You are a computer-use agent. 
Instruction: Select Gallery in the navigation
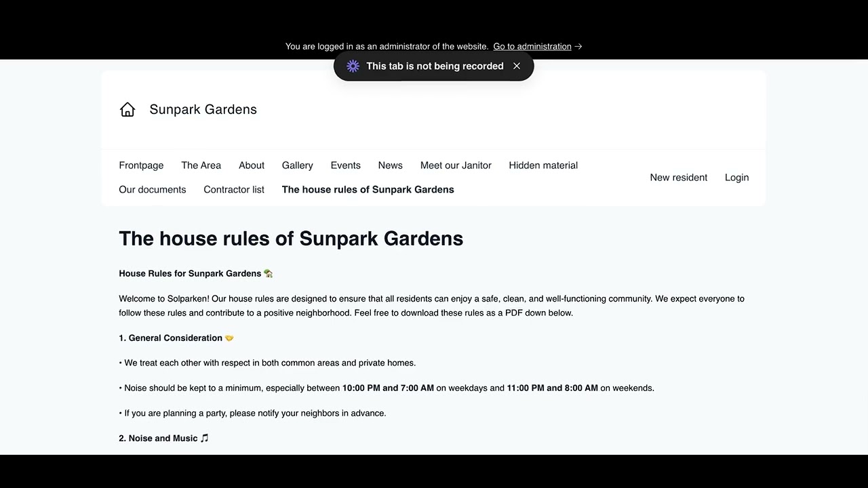click(297, 165)
